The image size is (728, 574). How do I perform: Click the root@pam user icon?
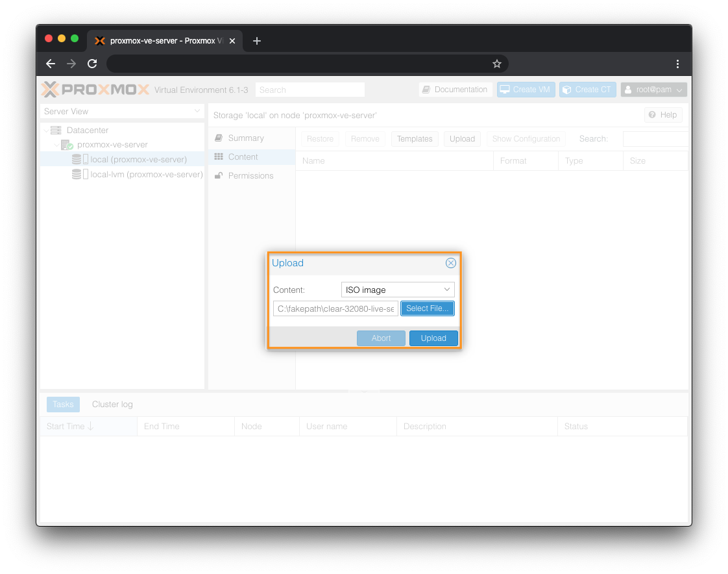click(x=627, y=90)
